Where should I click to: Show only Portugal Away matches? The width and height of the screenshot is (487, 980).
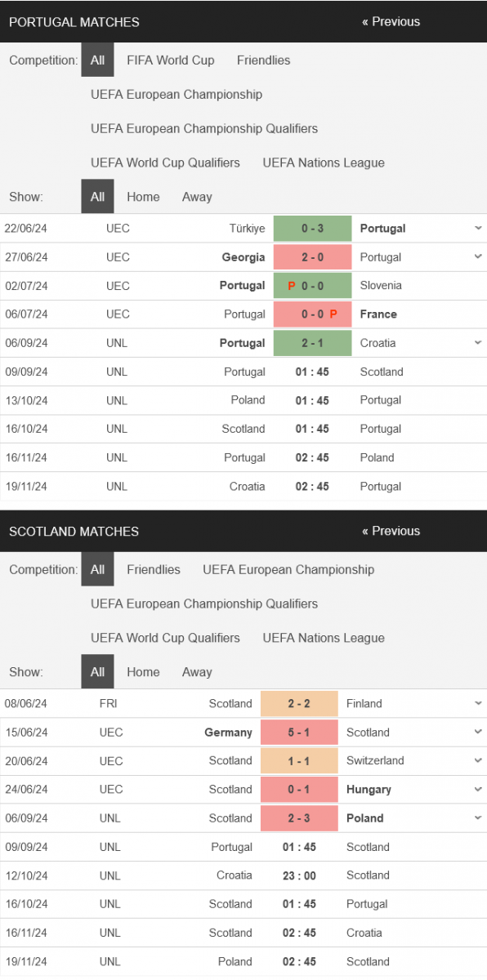coord(197,197)
